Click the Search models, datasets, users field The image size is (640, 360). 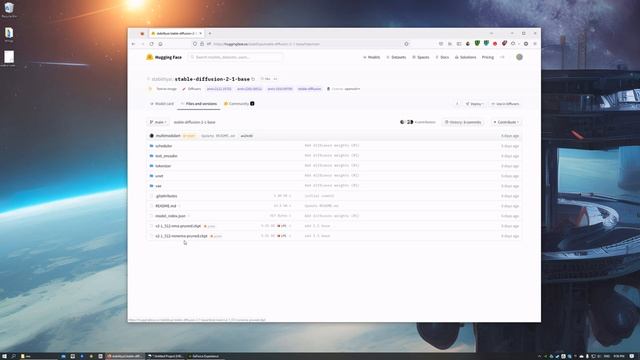[x=236, y=57]
